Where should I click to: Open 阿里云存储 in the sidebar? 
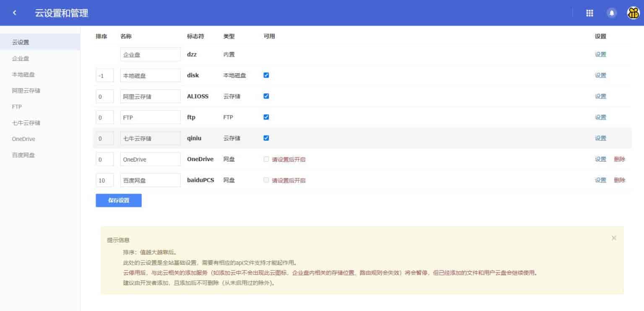point(26,91)
